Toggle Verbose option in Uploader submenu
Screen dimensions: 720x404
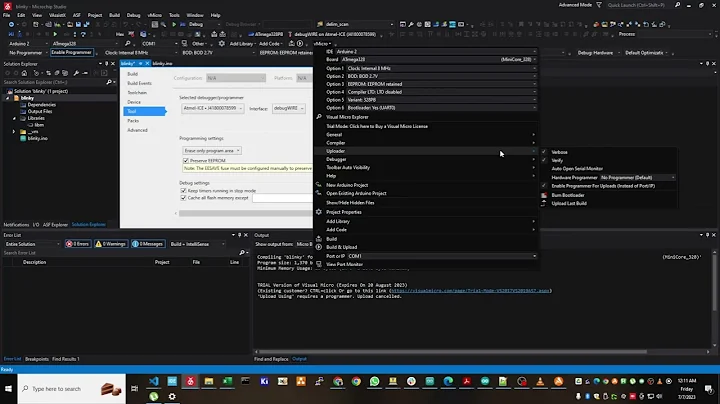tap(559, 152)
